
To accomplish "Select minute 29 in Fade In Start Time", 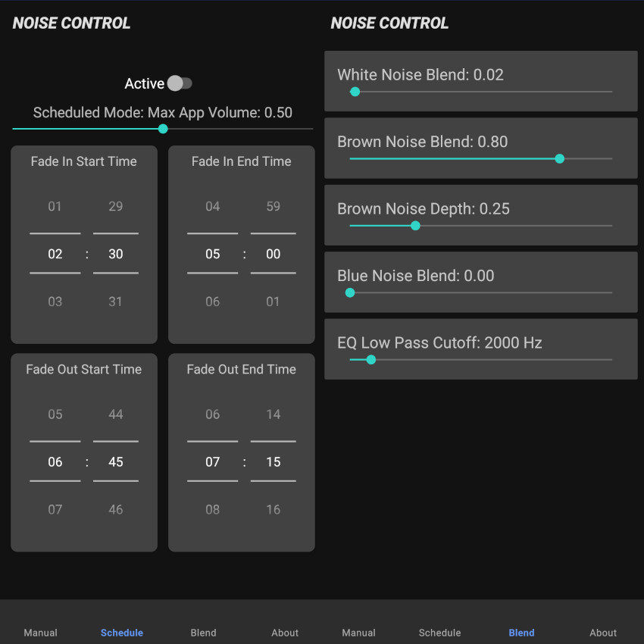I will (115, 206).
